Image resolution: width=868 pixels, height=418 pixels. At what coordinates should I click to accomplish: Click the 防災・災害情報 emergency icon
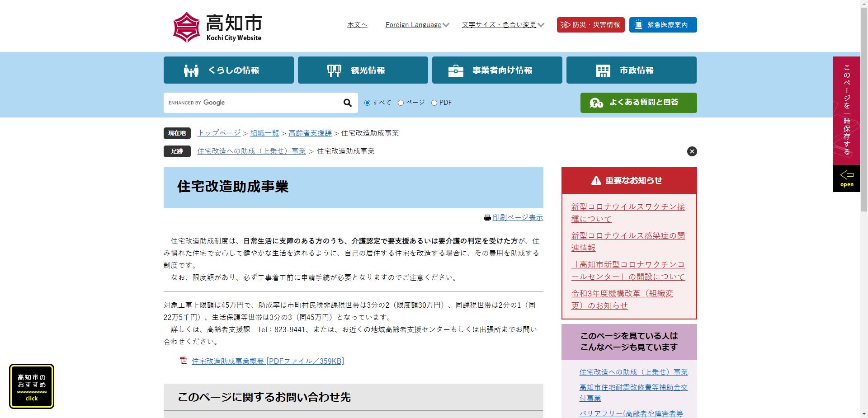(x=590, y=25)
